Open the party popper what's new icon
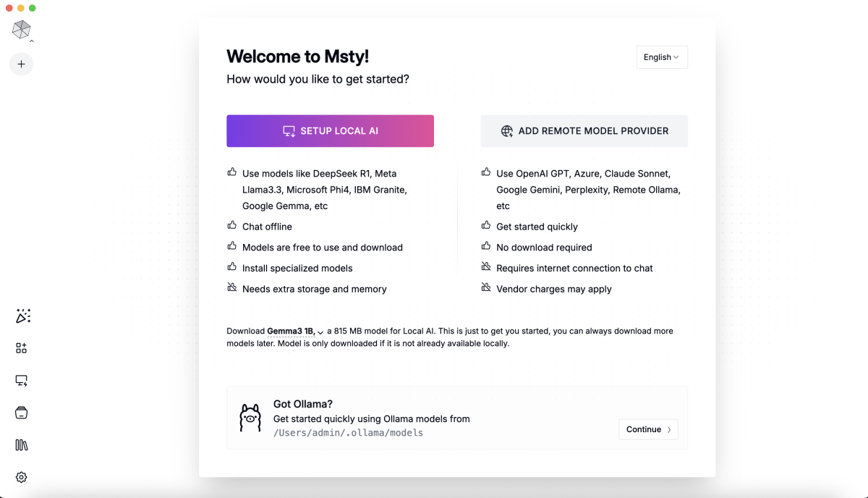 [22, 316]
